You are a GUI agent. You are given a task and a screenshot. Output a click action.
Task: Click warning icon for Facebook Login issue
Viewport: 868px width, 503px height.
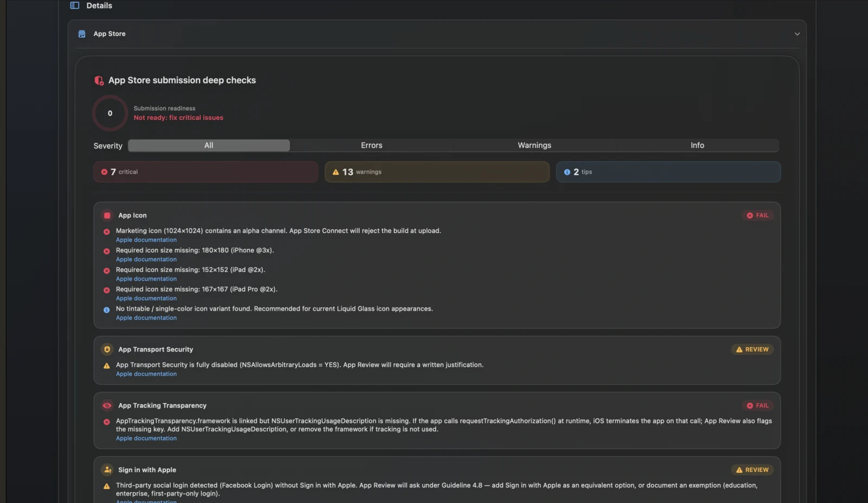(x=107, y=486)
